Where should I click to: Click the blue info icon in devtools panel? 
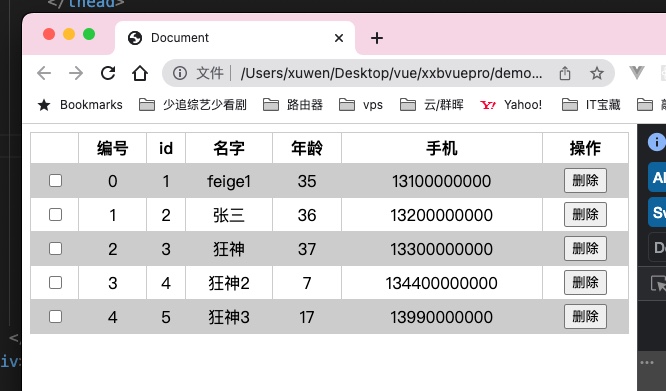(657, 142)
